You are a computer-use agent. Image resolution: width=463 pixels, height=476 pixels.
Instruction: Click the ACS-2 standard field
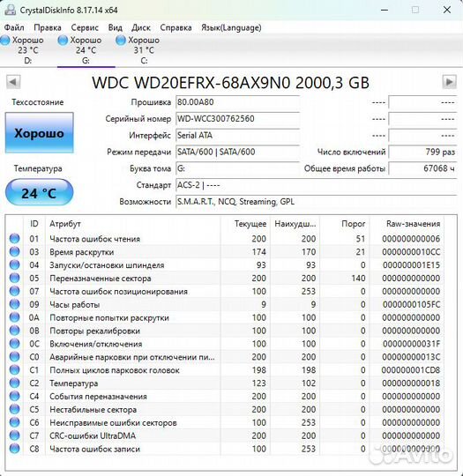pos(317,185)
